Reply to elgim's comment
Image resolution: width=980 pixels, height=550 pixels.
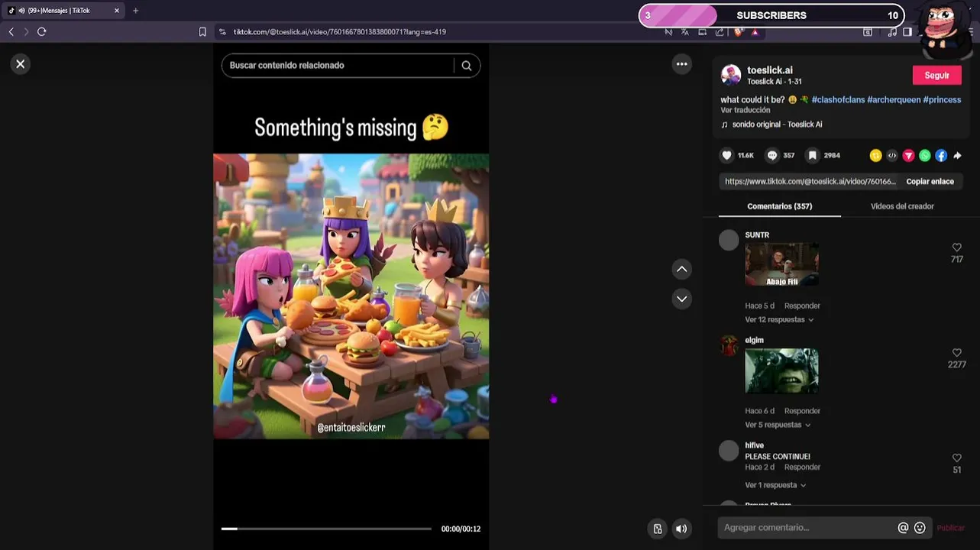[802, 411]
